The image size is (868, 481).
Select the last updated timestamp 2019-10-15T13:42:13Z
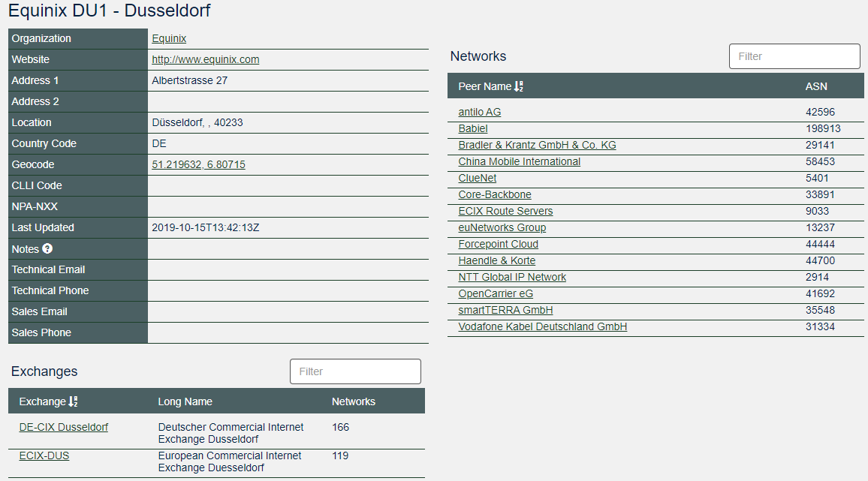click(206, 227)
